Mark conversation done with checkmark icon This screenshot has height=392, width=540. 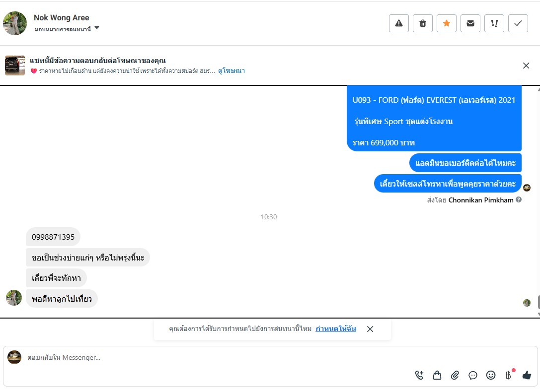[518, 23]
